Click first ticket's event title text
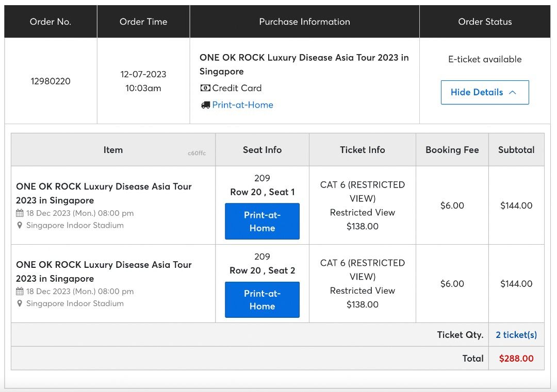557x392 pixels. coord(104,193)
